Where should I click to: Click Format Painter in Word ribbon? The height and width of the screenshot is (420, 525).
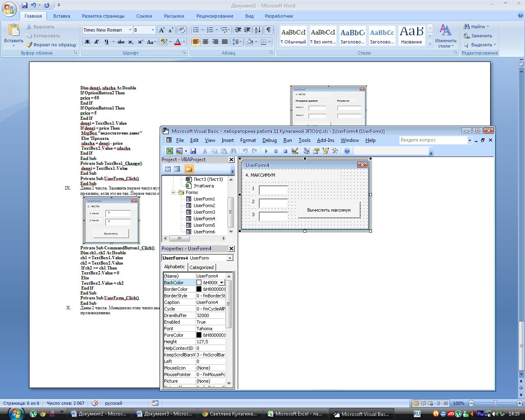pos(52,45)
